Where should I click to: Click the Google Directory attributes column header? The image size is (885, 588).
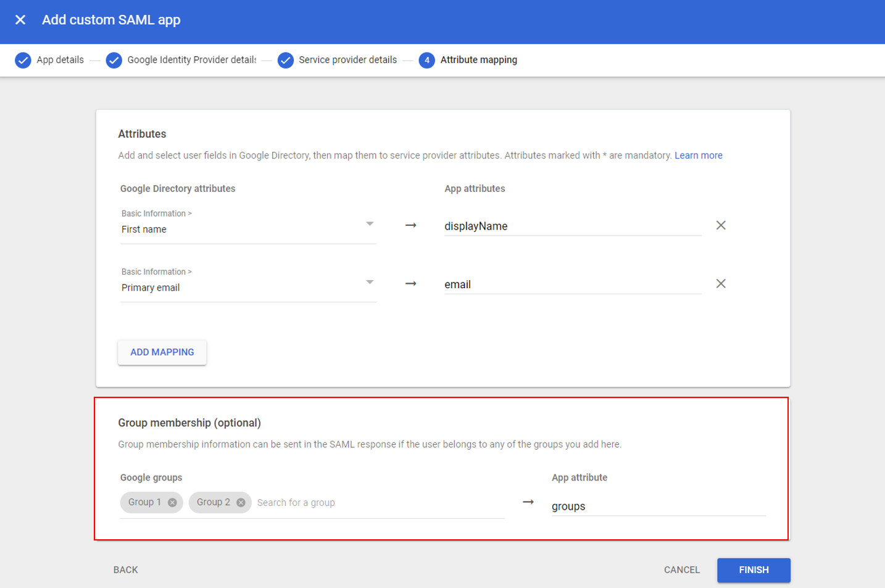pos(178,189)
